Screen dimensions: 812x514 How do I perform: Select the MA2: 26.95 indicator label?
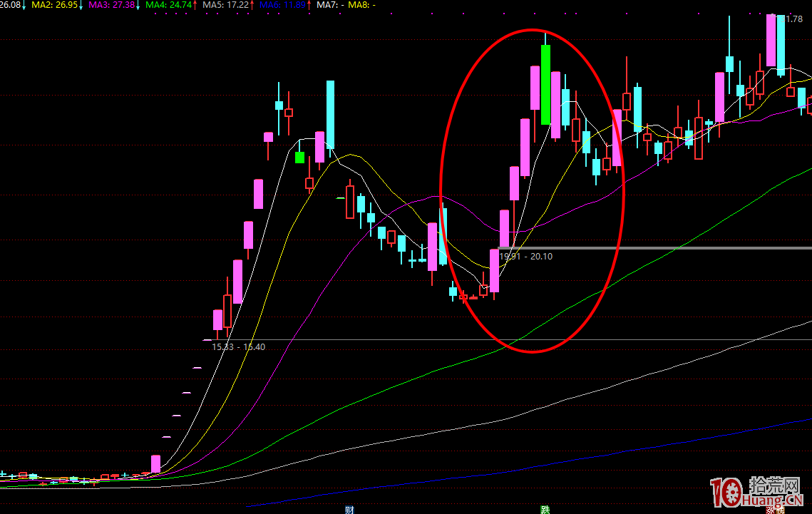(x=53, y=5)
